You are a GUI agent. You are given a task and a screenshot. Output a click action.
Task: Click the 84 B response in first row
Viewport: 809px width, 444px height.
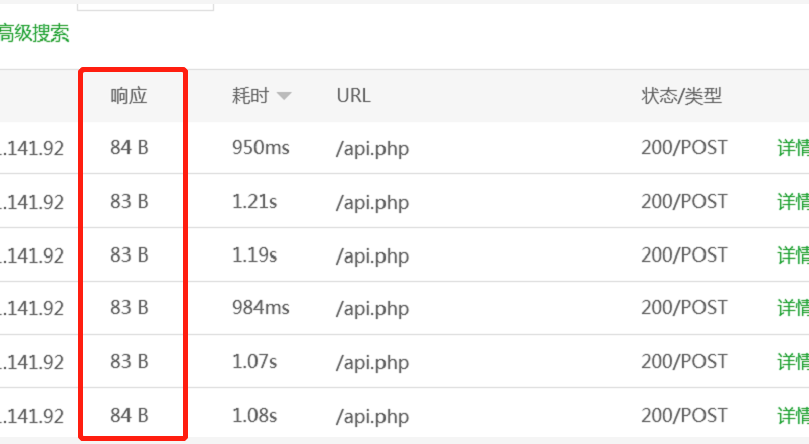click(x=129, y=148)
